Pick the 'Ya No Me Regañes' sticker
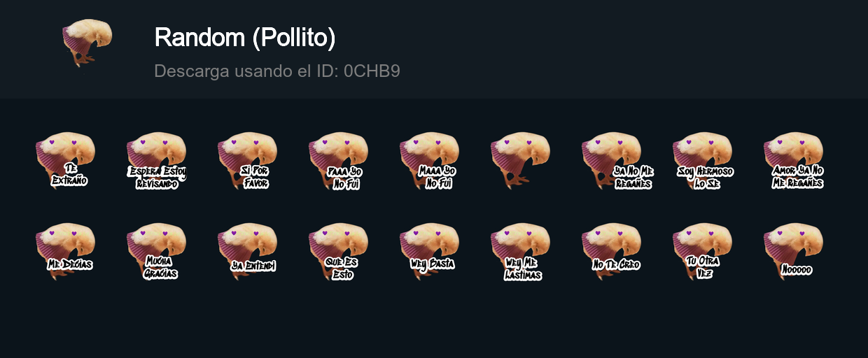Image resolution: width=868 pixels, height=358 pixels. pos(611,161)
